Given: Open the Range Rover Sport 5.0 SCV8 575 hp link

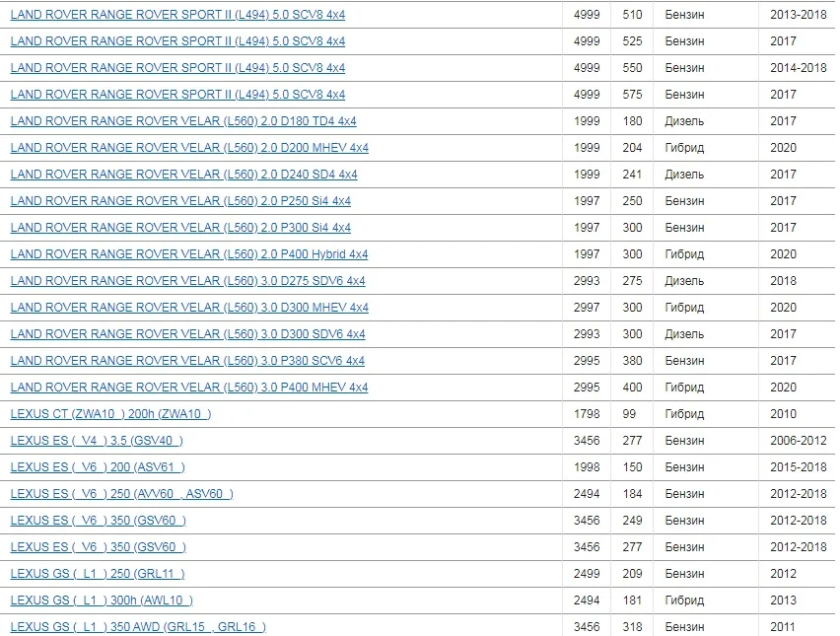Looking at the screenshot, I should tap(177, 95).
